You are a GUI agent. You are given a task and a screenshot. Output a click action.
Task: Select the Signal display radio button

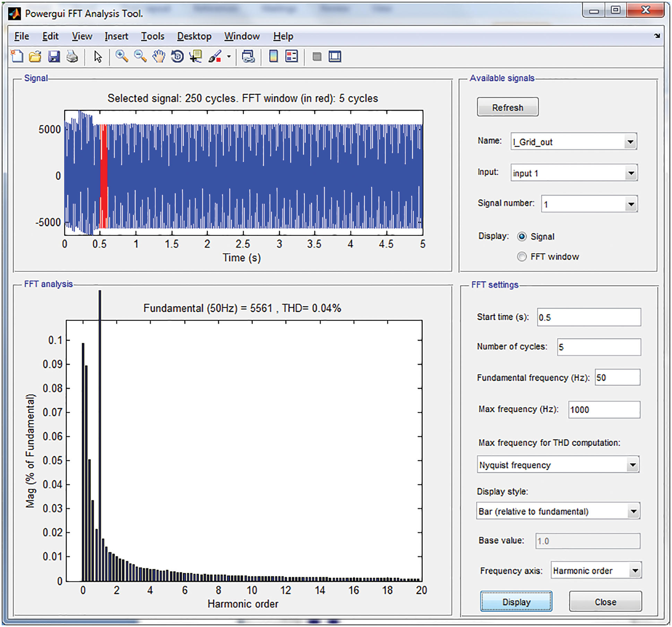(x=522, y=237)
